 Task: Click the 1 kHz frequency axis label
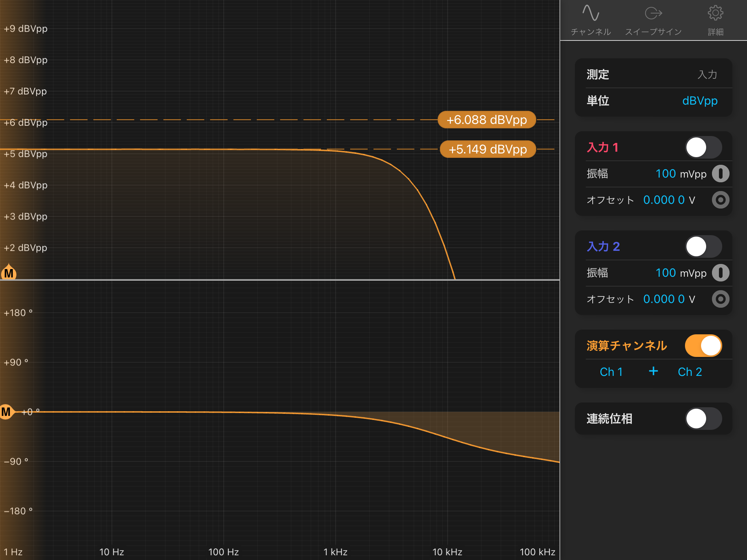pos(335,552)
